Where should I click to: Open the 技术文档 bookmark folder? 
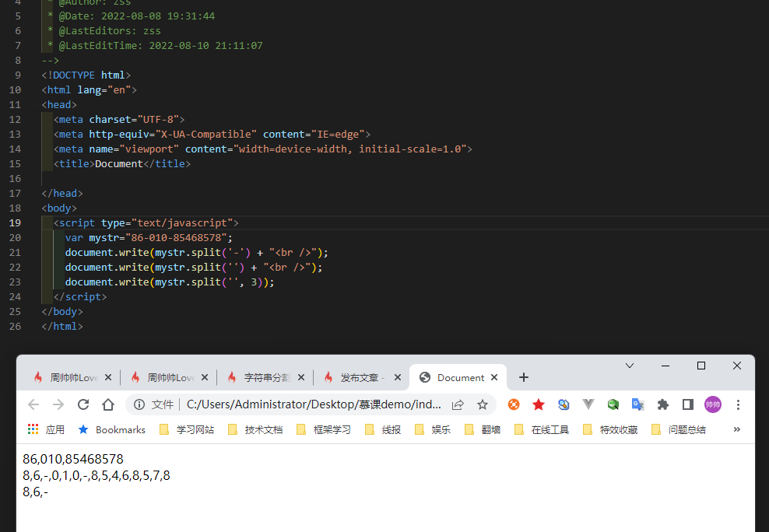pos(255,429)
